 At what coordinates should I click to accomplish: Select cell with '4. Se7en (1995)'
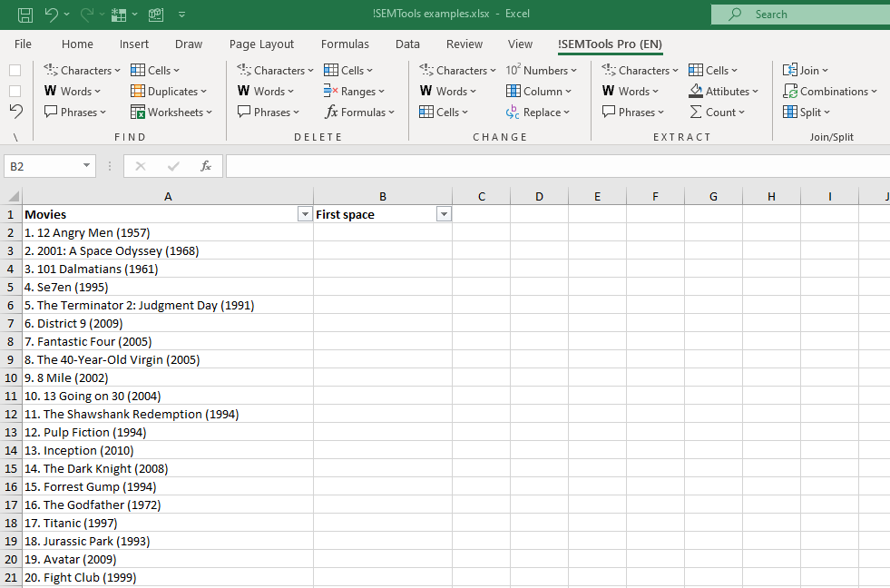tap(168, 287)
